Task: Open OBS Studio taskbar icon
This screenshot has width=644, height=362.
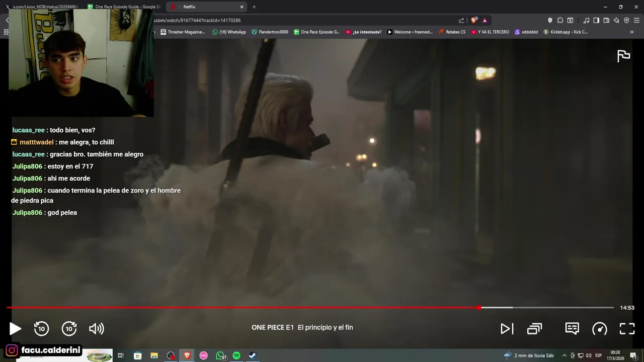Action: click(171, 355)
